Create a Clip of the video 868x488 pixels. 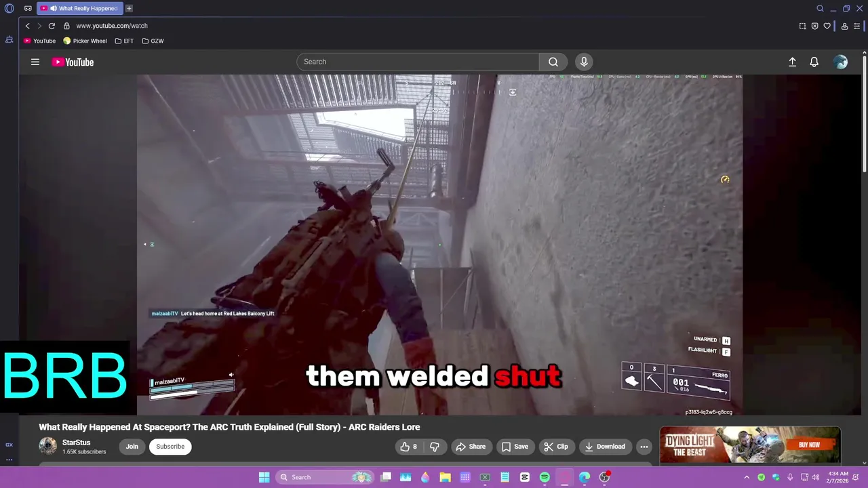[x=556, y=447]
